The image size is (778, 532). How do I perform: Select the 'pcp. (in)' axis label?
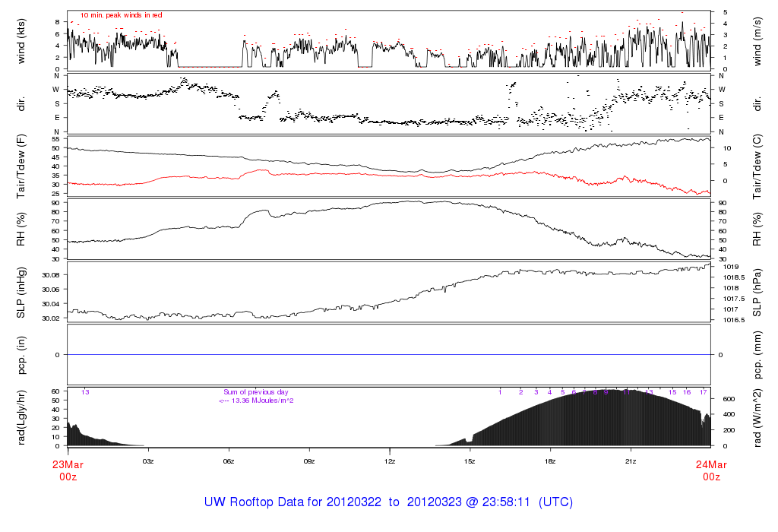coord(21,355)
